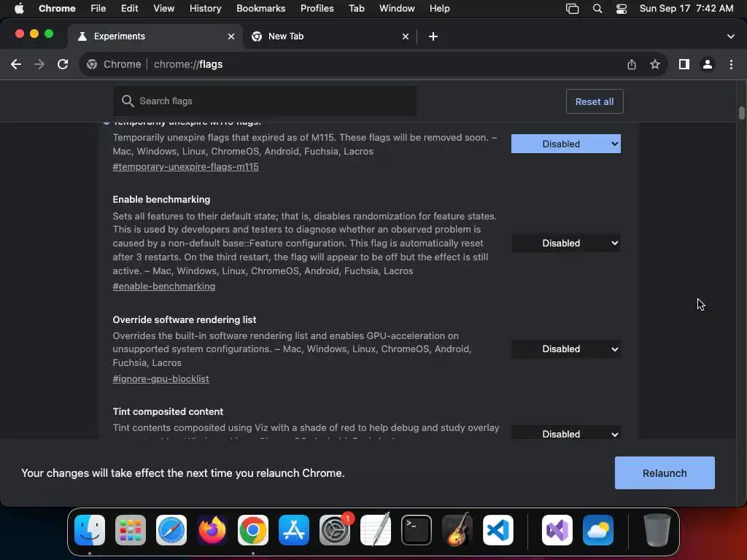Open TextEdit from the dock
This screenshot has width=747, height=560.
click(x=376, y=530)
